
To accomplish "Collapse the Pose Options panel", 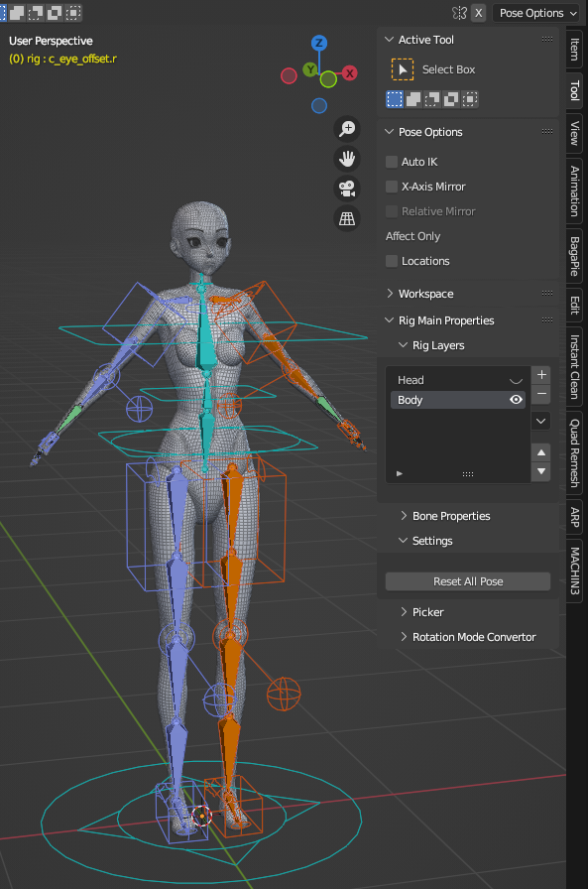I will coord(389,132).
